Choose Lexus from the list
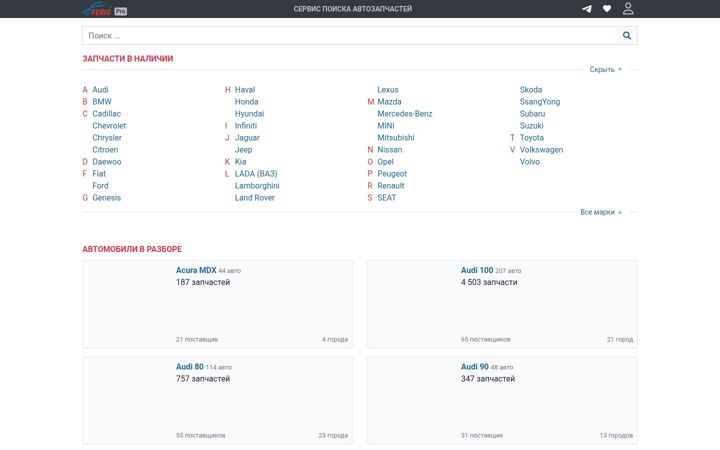Screen dimensions: 720x450 tap(388, 90)
